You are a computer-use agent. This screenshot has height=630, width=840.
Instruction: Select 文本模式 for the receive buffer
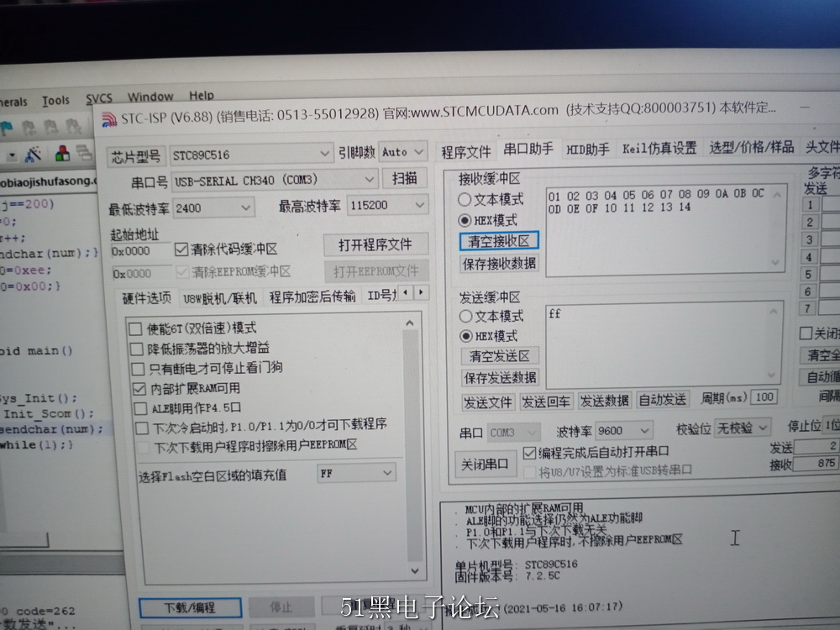[x=465, y=200]
